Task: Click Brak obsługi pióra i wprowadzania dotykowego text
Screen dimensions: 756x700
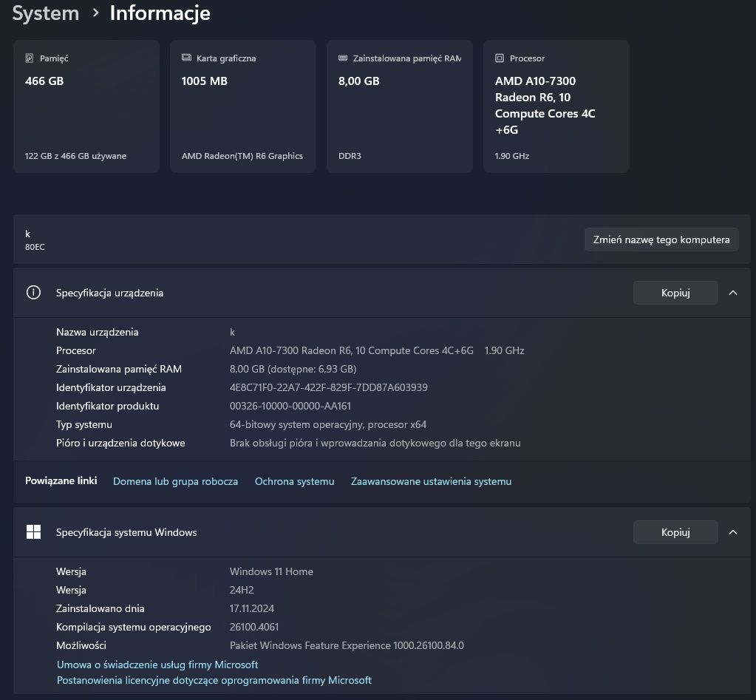Action: [375, 443]
